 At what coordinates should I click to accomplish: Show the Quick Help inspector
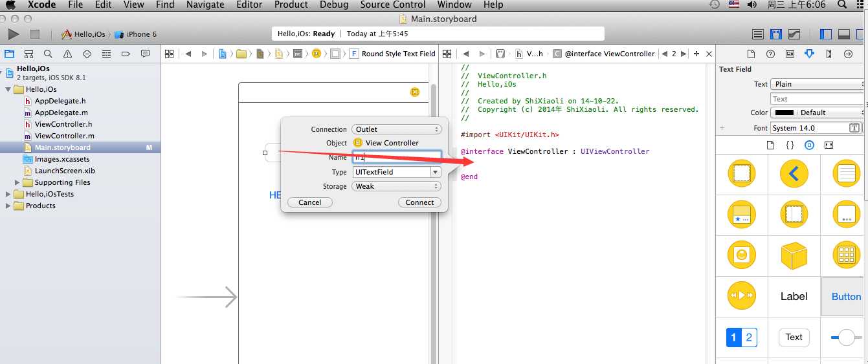770,54
